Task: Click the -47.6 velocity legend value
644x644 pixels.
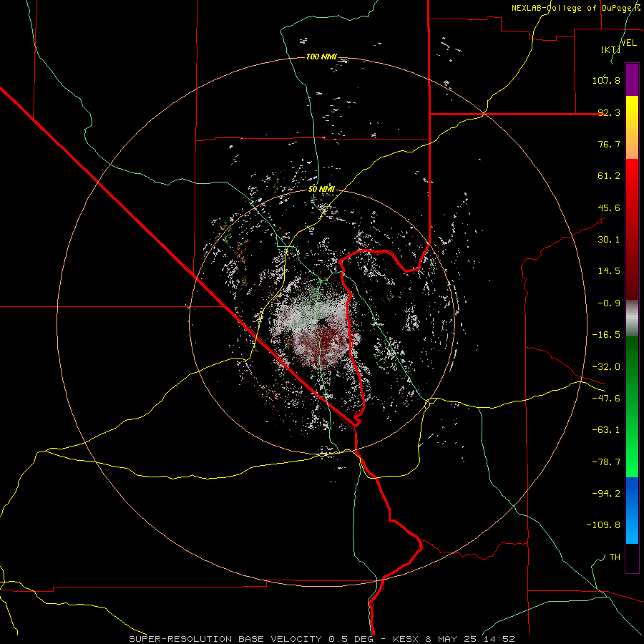Action: coord(606,399)
